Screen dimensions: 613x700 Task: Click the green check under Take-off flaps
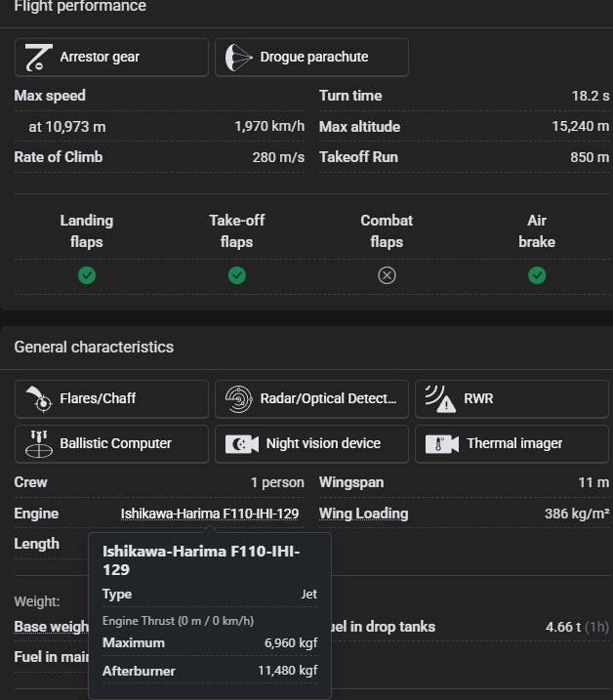(237, 275)
